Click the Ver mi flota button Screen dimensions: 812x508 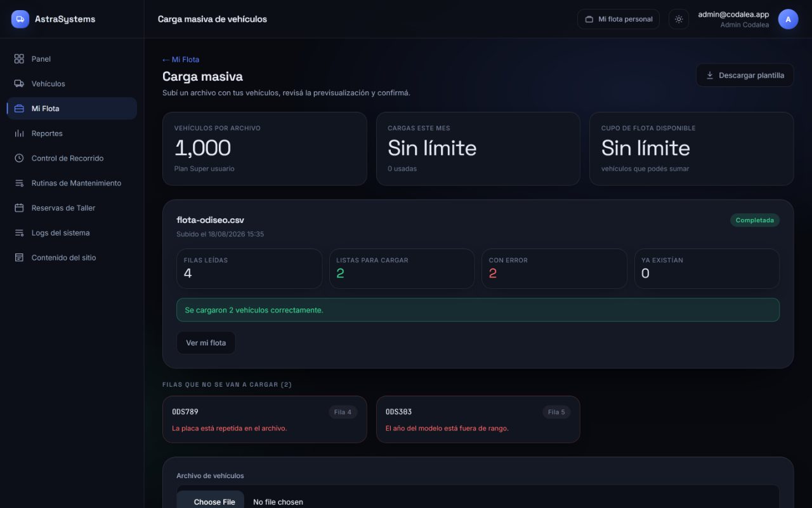point(206,343)
